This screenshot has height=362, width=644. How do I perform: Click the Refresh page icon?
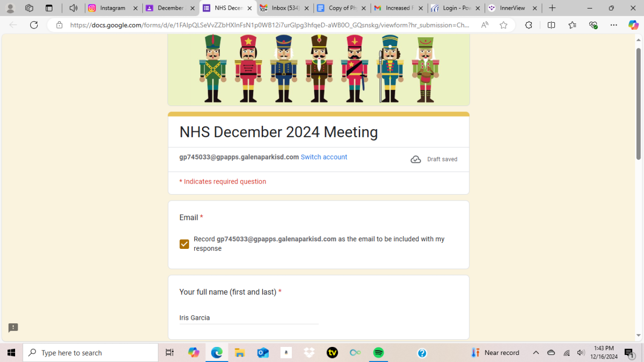[x=34, y=25]
